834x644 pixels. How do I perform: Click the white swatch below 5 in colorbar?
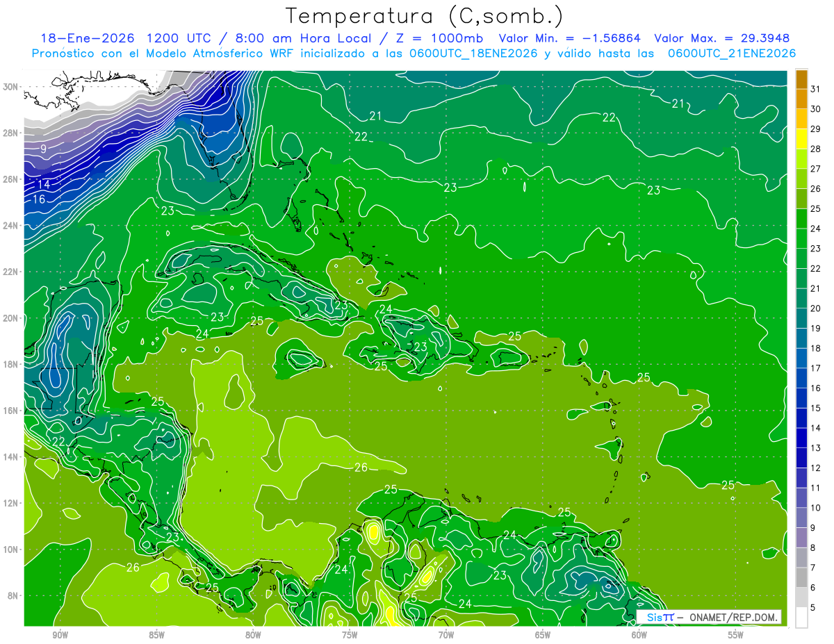[801, 618]
